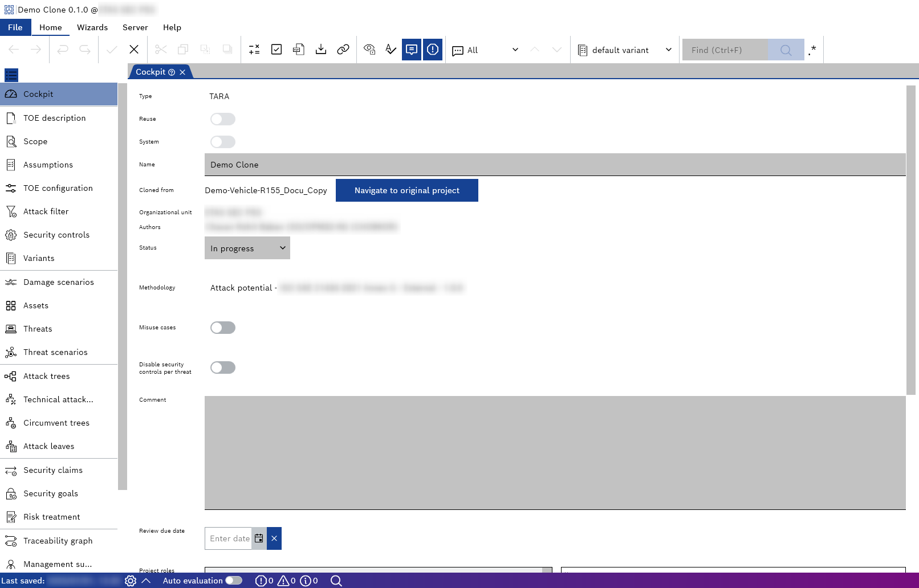Click the search magnifier button beside Find

click(786, 50)
